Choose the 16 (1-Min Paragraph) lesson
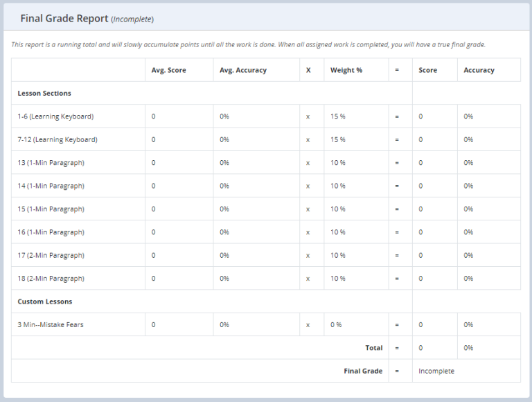532x402 pixels. click(51, 232)
